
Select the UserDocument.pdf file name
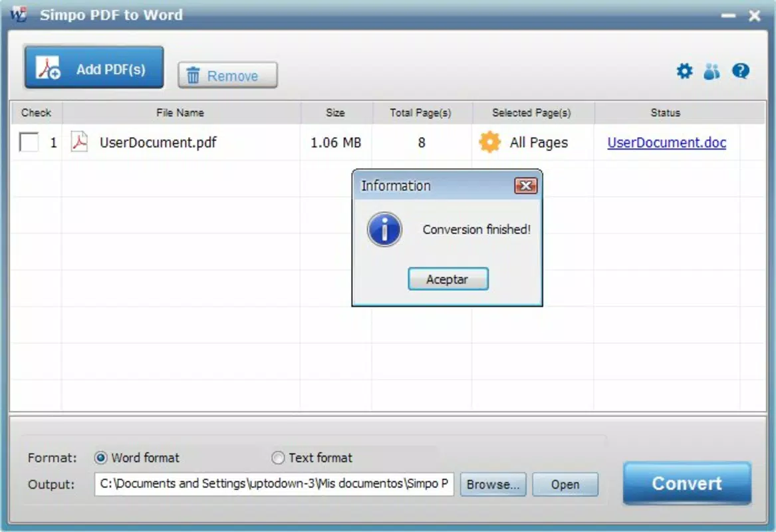point(158,142)
